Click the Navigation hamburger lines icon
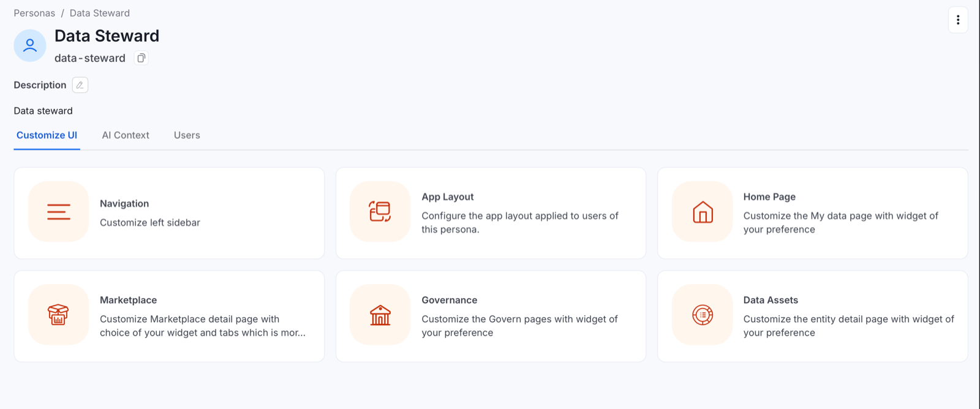Image resolution: width=980 pixels, height=409 pixels. click(59, 212)
